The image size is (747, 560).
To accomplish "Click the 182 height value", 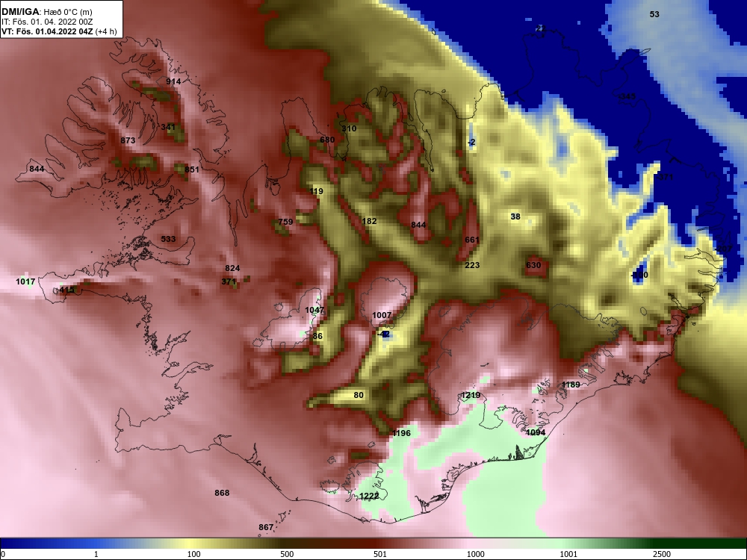I will pyautogui.click(x=369, y=221).
